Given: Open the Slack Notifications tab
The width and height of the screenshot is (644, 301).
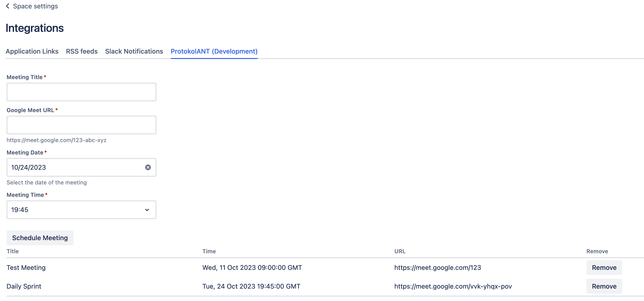Looking at the screenshot, I should pos(134,51).
